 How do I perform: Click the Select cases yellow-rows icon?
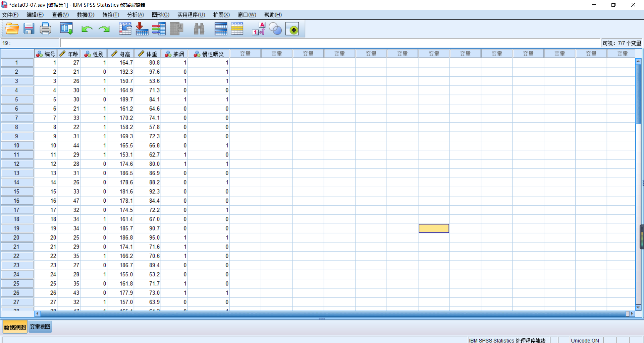tap(237, 29)
